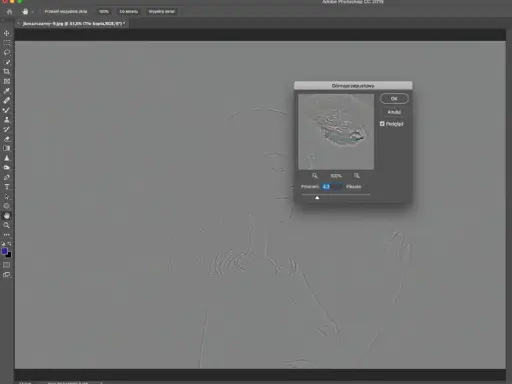Zoom in the filter preview
512x384 pixels.
357,176
